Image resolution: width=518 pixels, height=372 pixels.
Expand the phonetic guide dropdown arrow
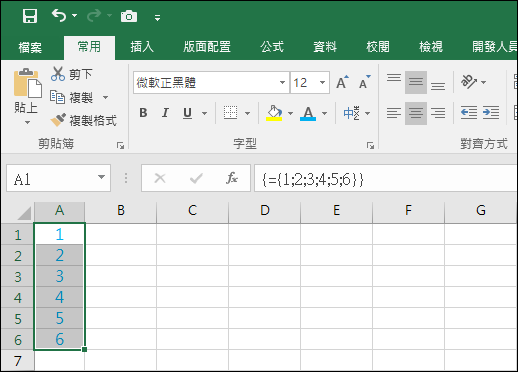click(x=367, y=113)
